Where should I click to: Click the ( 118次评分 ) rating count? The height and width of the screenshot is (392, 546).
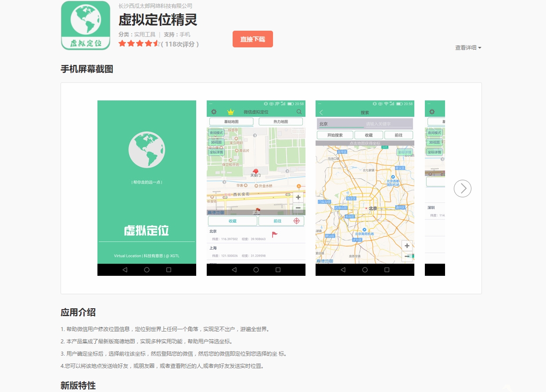click(180, 44)
